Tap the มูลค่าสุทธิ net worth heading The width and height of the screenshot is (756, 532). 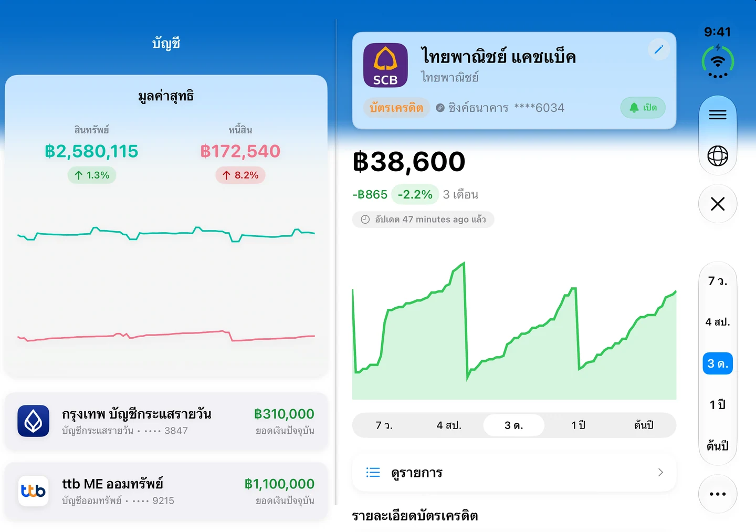click(x=166, y=97)
